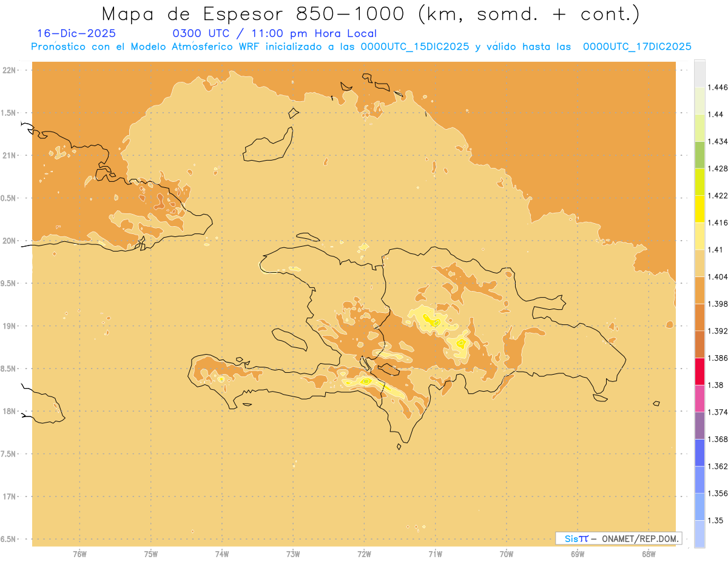Click the longitude label "76W"
This screenshot has height=562, width=728.
pos(79,554)
